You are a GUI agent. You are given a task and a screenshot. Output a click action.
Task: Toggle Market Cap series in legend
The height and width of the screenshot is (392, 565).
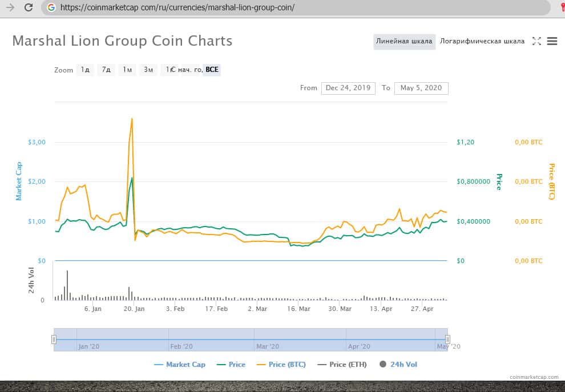(x=180, y=364)
